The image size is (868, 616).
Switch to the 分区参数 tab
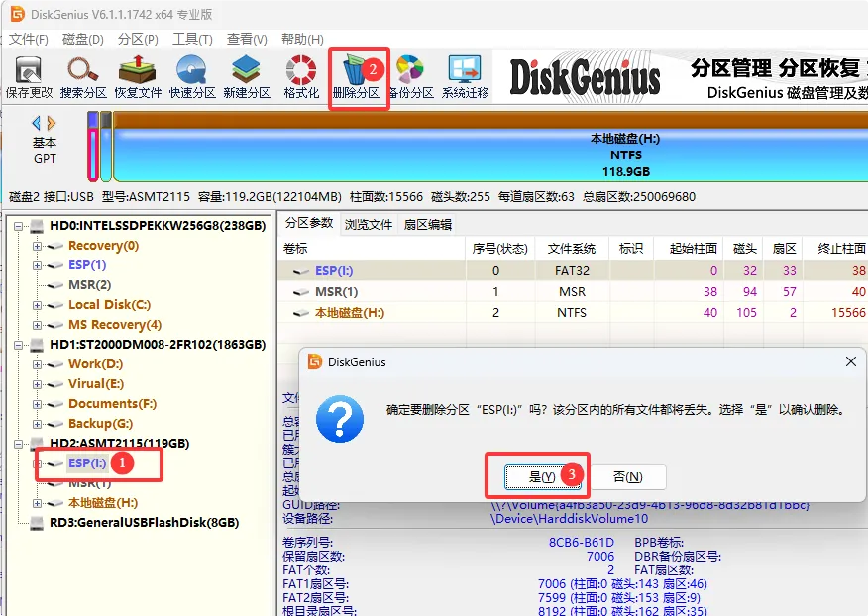(309, 223)
